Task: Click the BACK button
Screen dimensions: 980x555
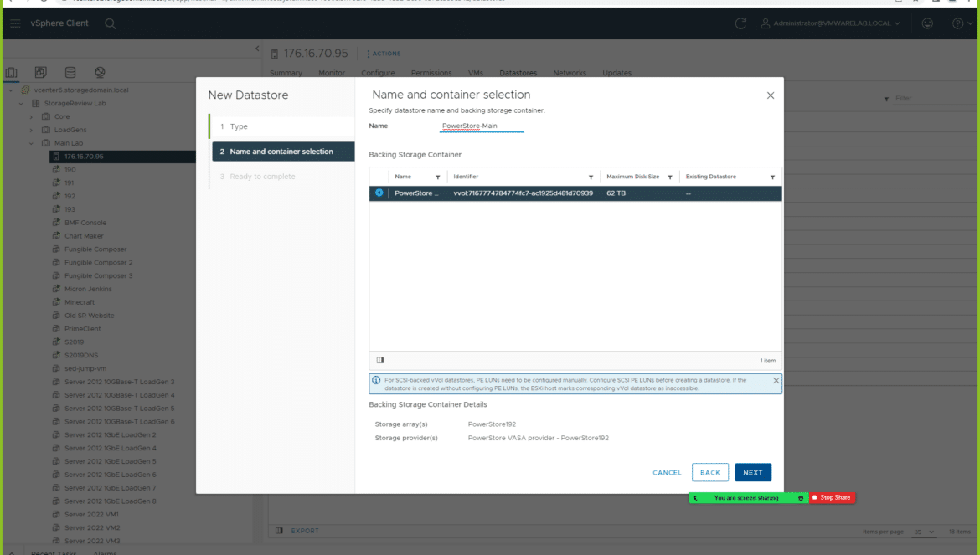Action: coord(710,473)
